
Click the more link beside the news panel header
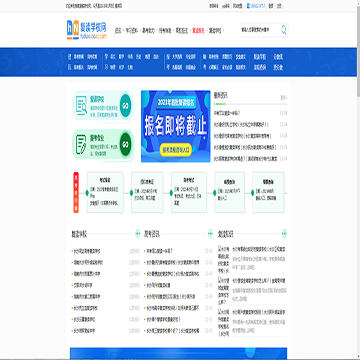283,98
